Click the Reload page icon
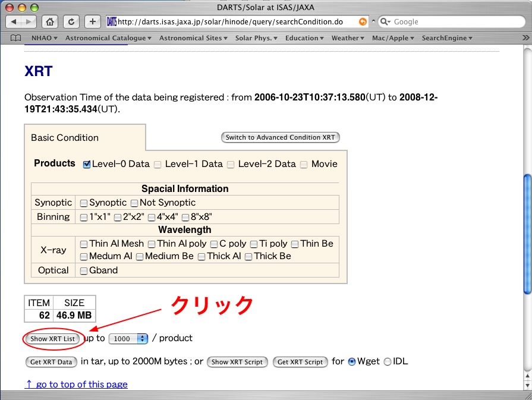532x400 pixels. click(x=71, y=21)
